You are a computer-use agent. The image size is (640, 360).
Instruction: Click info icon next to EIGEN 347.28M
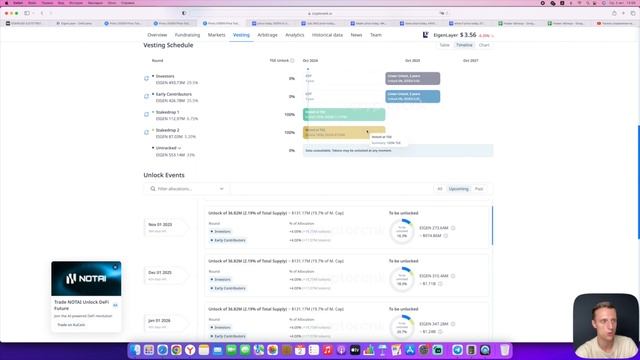453,324
